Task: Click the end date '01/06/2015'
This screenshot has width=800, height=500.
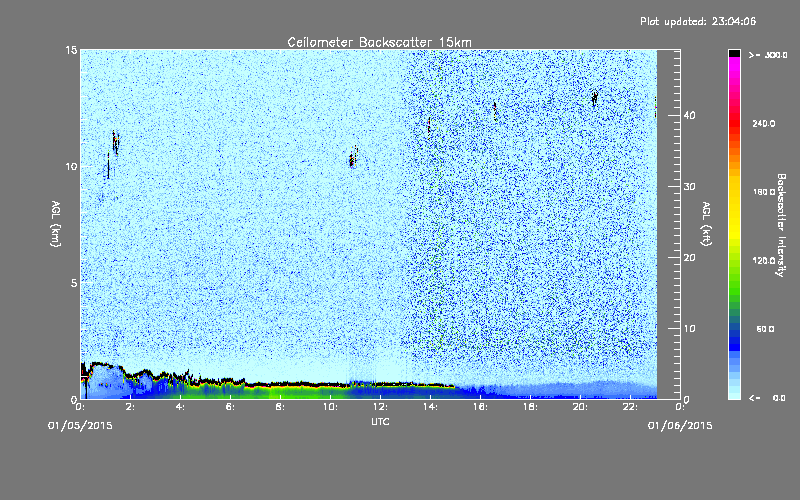Action: [680, 426]
